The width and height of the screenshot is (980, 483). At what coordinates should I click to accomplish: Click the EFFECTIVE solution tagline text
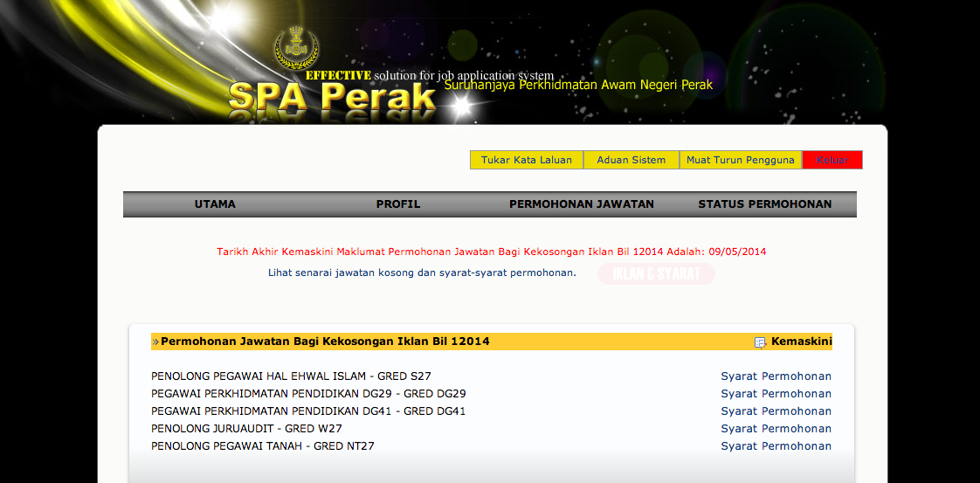coord(430,76)
